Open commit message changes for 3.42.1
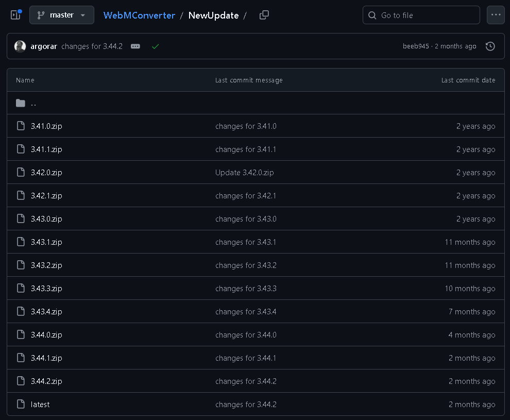The width and height of the screenshot is (510, 420). pos(246,195)
